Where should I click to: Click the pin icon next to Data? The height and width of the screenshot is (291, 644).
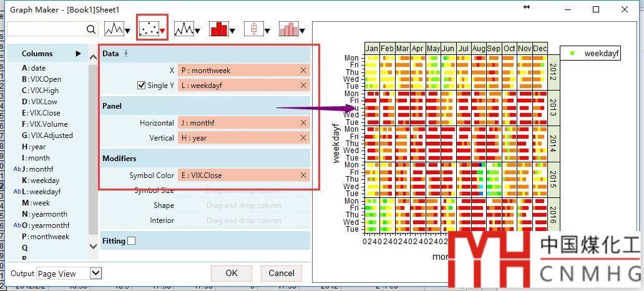[126, 54]
